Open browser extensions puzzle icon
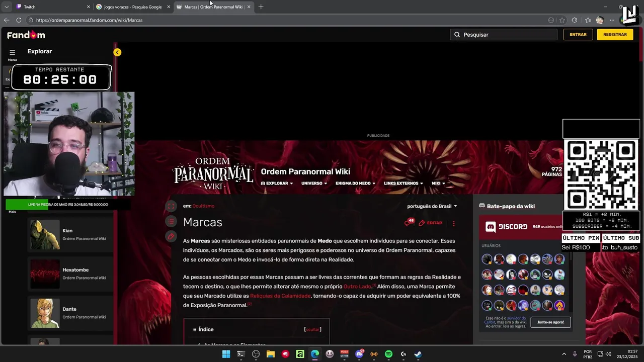644x362 pixels. 575,20
